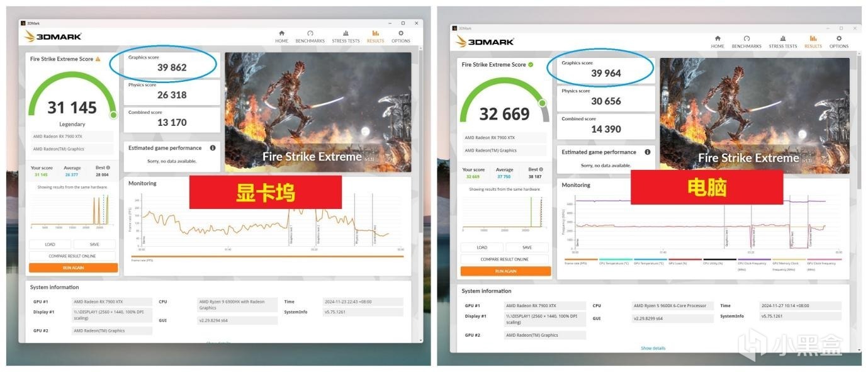Click info icon next to Best 28 004
Screen dimensions: 868x372
point(108,168)
